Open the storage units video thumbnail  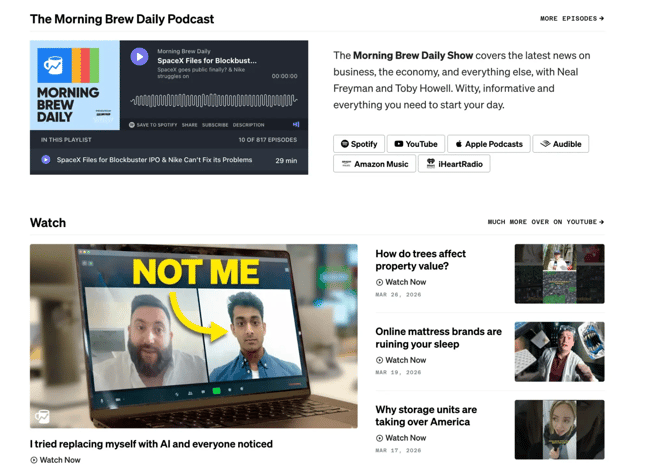tap(560, 430)
